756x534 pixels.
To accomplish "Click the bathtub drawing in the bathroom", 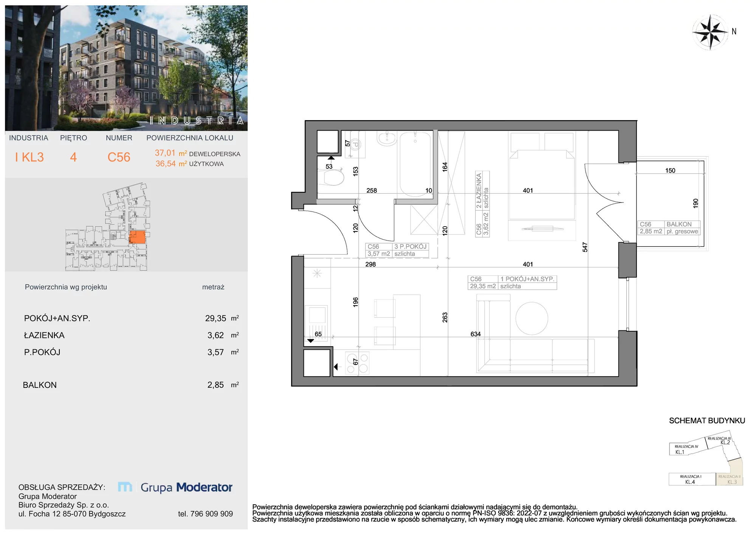I will pos(415,164).
